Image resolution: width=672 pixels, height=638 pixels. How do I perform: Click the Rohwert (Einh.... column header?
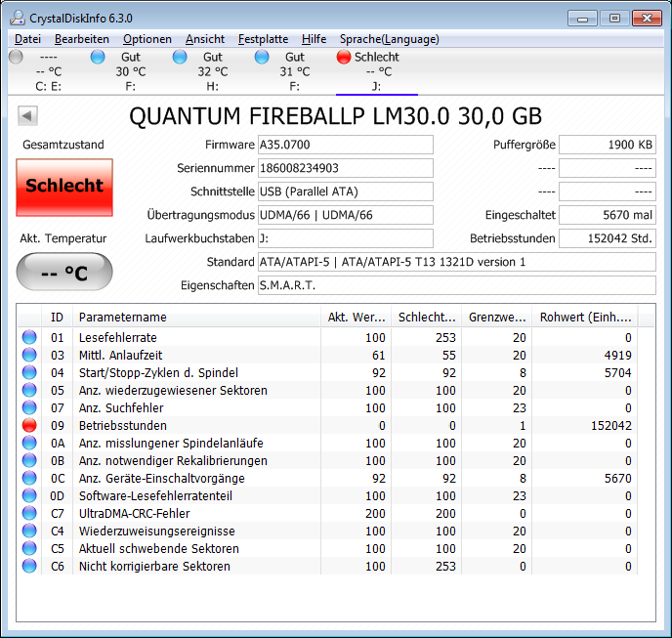[x=585, y=318]
